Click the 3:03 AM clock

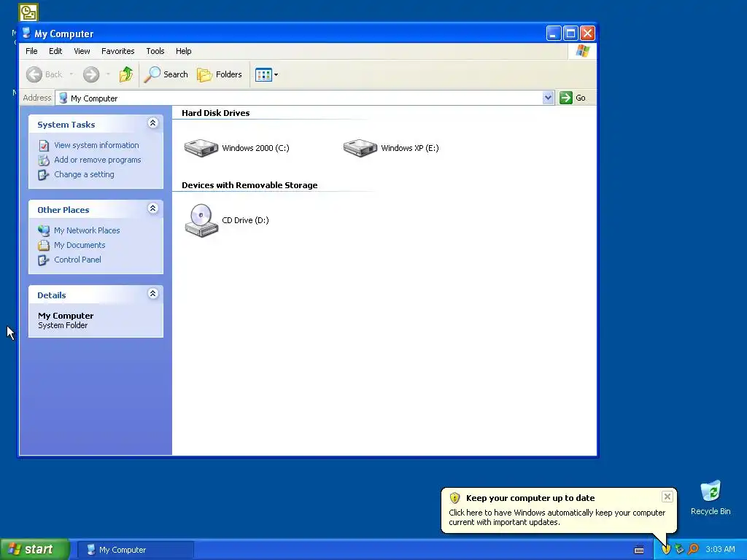(x=720, y=550)
